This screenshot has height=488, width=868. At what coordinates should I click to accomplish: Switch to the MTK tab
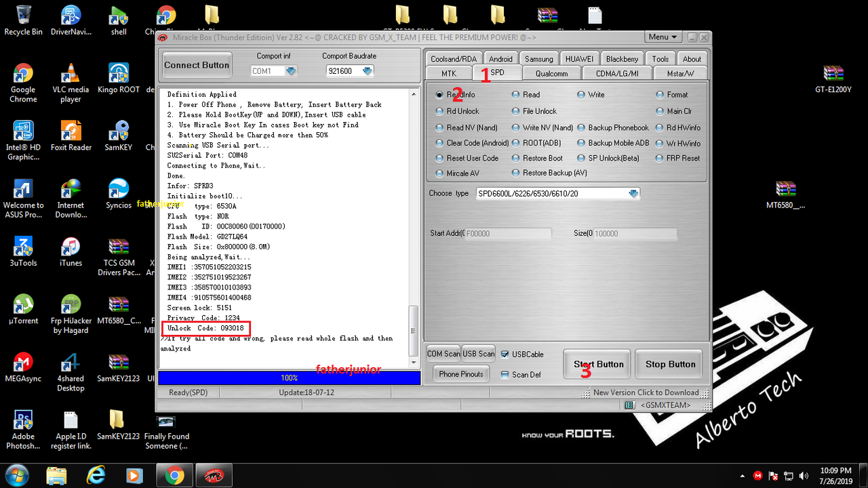click(x=449, y=73)
